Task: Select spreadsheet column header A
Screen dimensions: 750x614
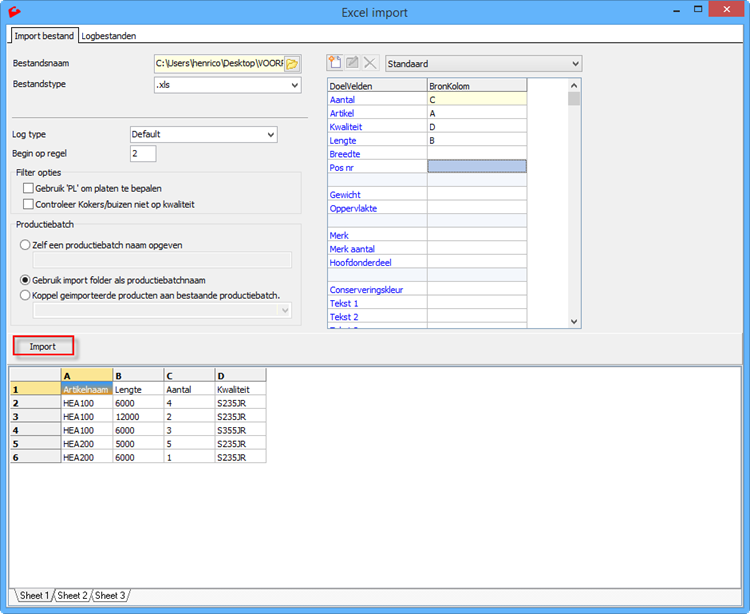Action: [x=87, y=375]
